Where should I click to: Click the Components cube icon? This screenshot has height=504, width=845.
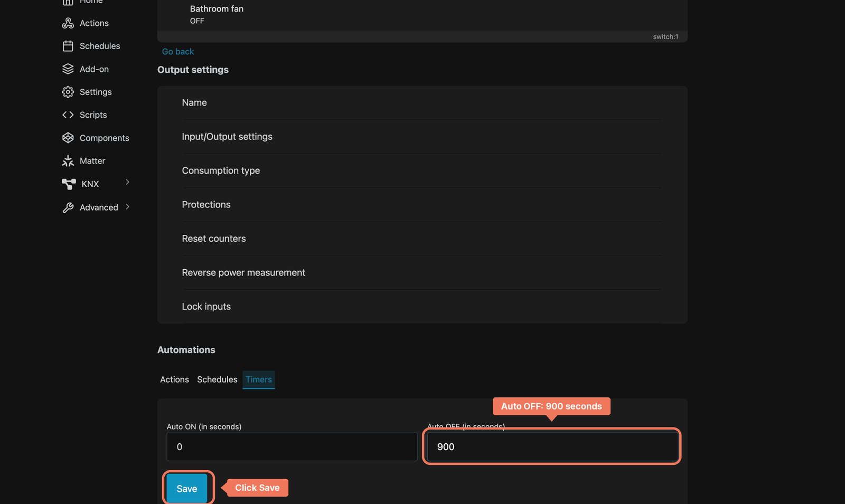pos(68,138)
